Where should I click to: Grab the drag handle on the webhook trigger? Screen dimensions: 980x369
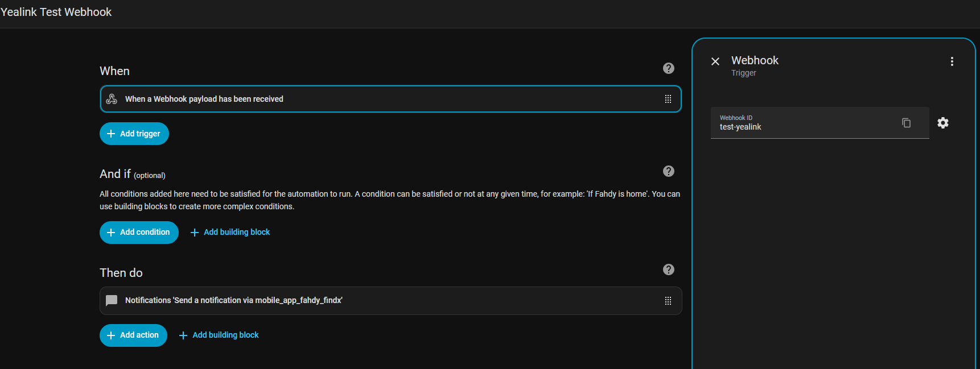tap(668, 99)
